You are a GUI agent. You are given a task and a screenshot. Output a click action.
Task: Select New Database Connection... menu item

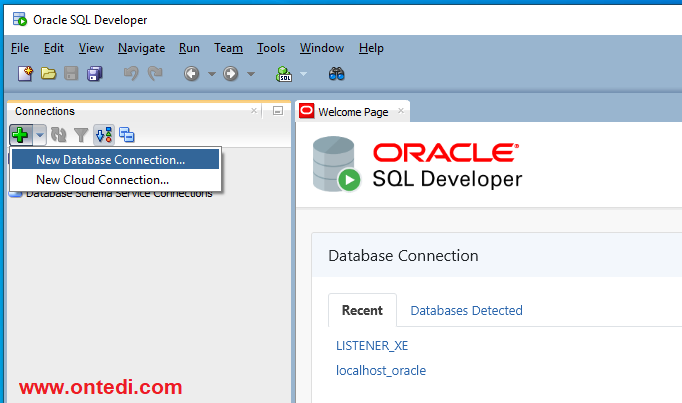coord(115,159)
